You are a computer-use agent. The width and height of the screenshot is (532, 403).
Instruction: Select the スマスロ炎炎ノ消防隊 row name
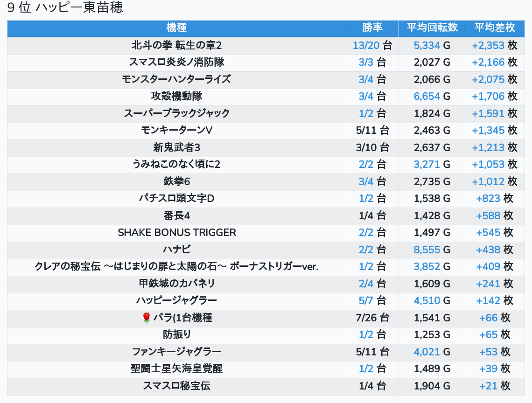176,62
